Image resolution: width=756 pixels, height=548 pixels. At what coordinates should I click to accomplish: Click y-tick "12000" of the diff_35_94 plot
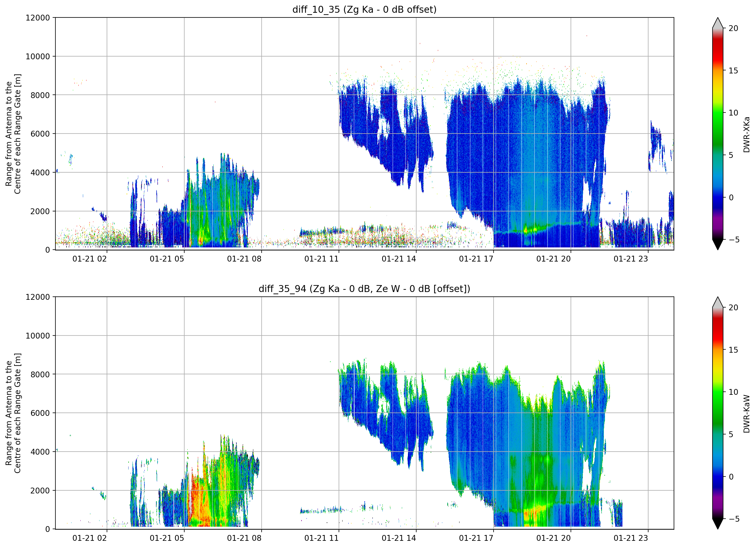tap(38, 297)
